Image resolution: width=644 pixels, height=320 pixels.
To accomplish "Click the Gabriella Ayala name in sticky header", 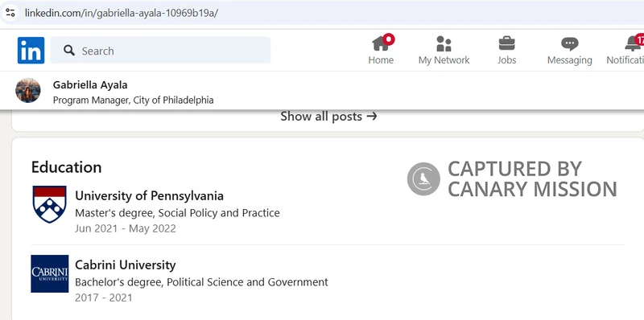I will (90, 85).
